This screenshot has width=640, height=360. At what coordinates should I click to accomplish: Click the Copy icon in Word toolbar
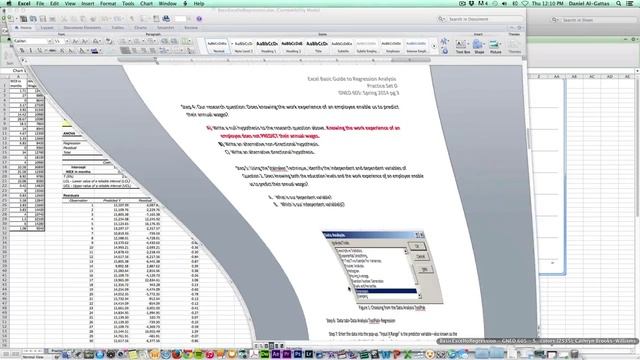(73, 19)
